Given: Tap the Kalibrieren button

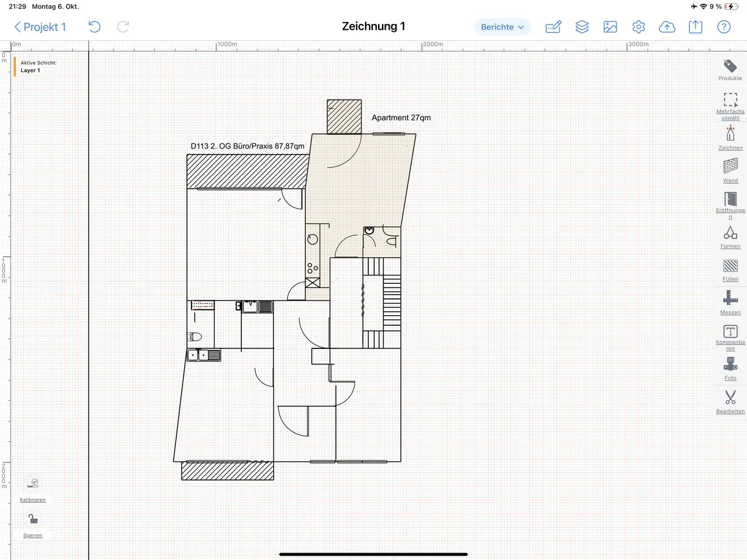Looking at the screenshot, I should [33, 489].
